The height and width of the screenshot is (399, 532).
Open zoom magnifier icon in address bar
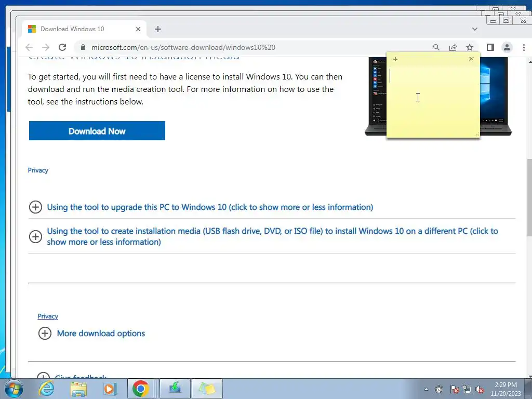click(x=436, y=47)
